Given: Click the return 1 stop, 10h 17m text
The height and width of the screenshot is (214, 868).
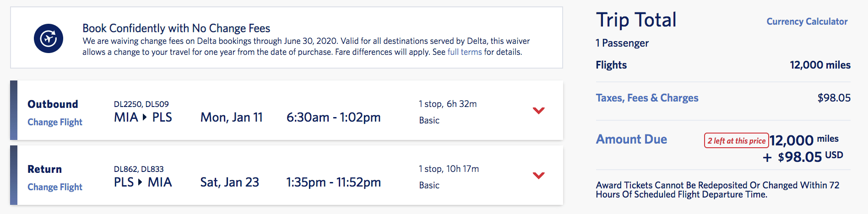Looking at the screenshot, I should (449, 169).
